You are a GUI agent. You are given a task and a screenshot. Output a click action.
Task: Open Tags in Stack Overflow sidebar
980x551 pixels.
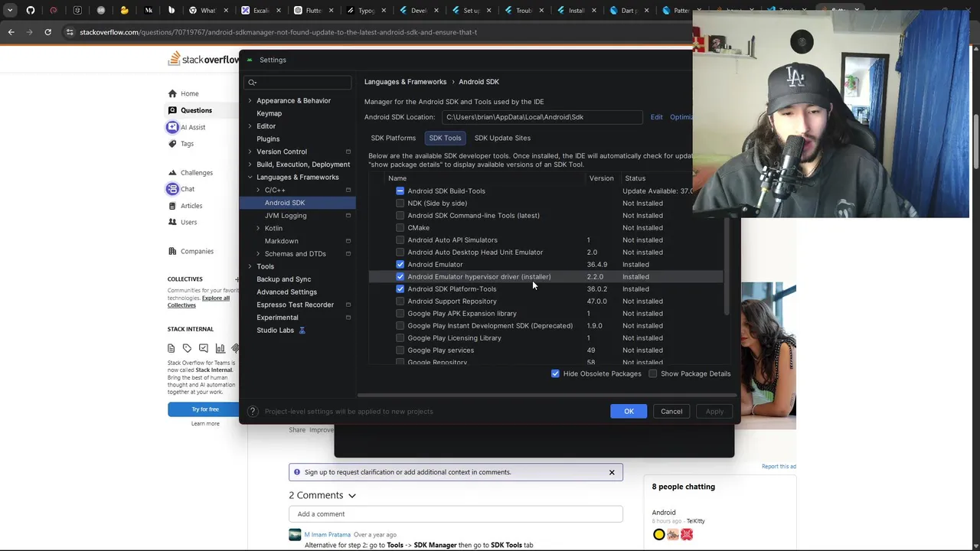pyautogui.click(x=181, y=144)
